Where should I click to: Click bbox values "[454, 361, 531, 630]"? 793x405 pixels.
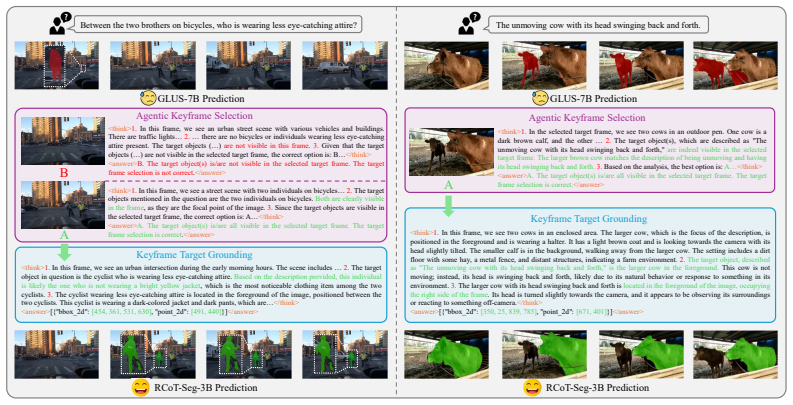tap(120, 312)
